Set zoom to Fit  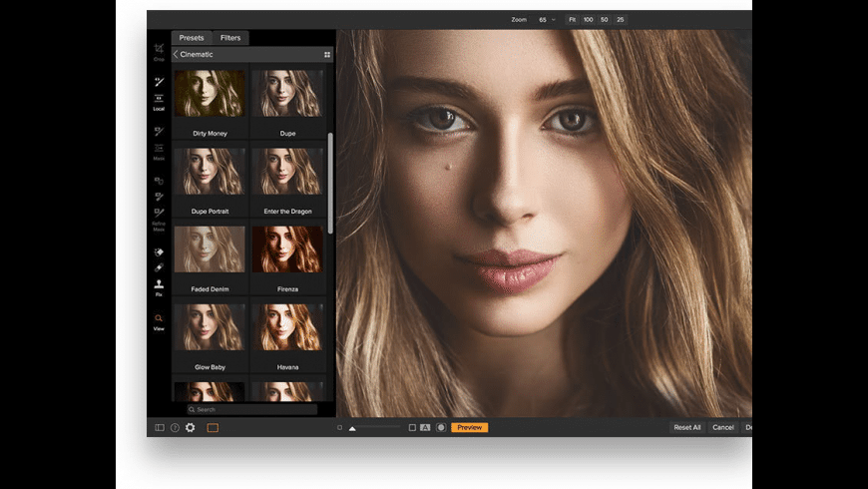(x=573, y=19)
